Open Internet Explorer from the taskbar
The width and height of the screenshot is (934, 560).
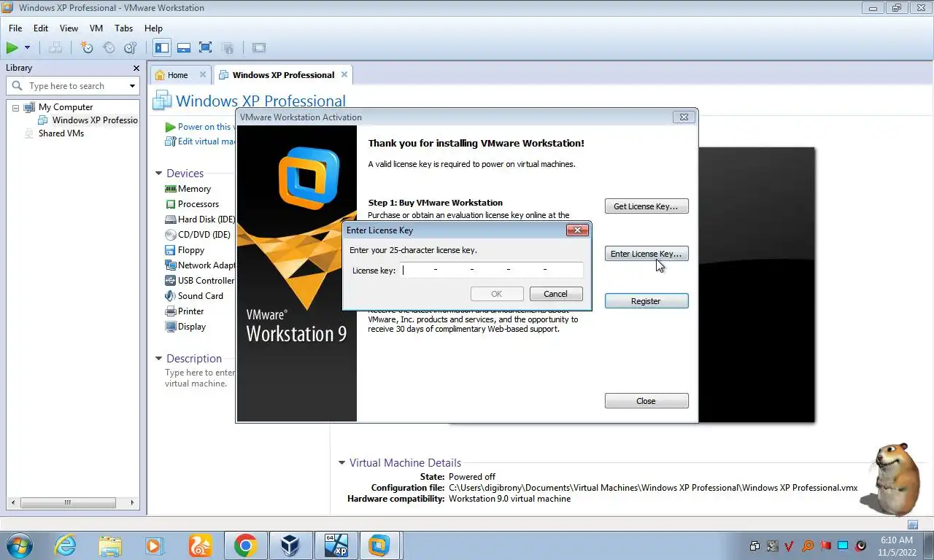(x=65, y=545)
